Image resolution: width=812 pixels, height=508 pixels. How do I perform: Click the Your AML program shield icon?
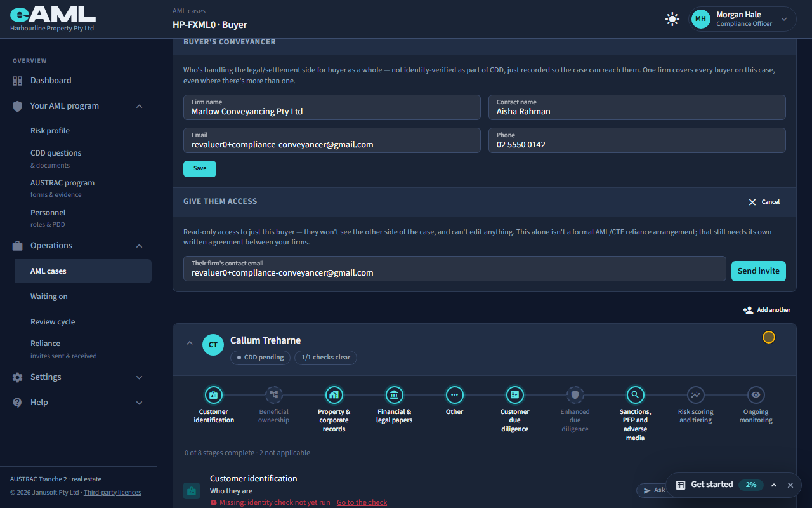(x=17, y=106)
